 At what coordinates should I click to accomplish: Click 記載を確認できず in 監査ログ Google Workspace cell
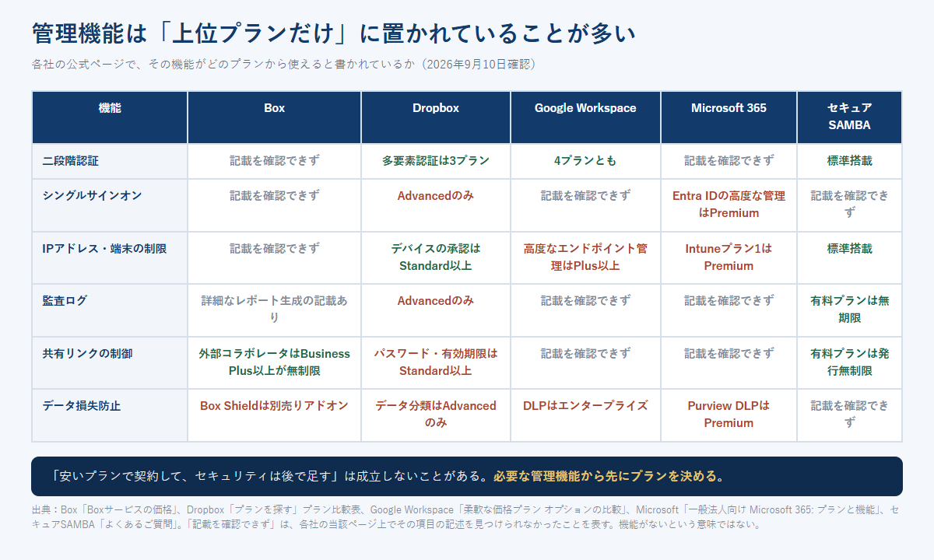pos(585,301)
